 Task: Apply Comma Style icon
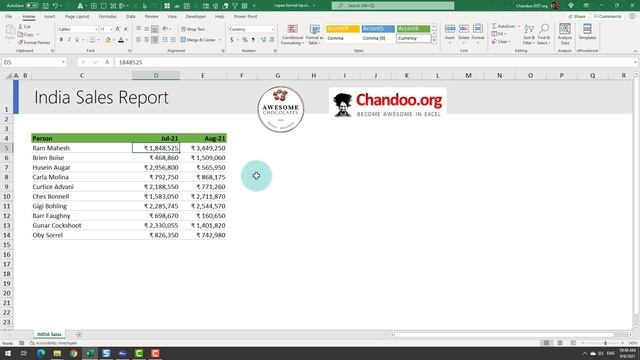click(x=253, y=40)
